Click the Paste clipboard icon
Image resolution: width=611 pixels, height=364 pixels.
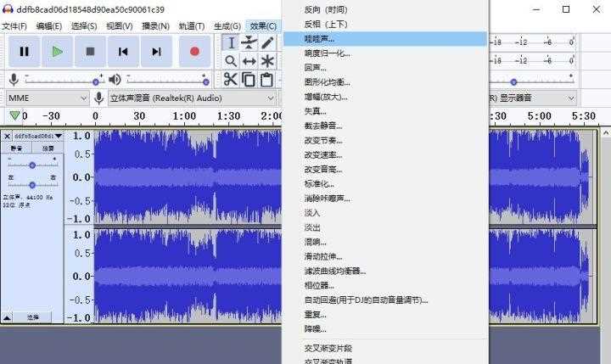point(267,80)
